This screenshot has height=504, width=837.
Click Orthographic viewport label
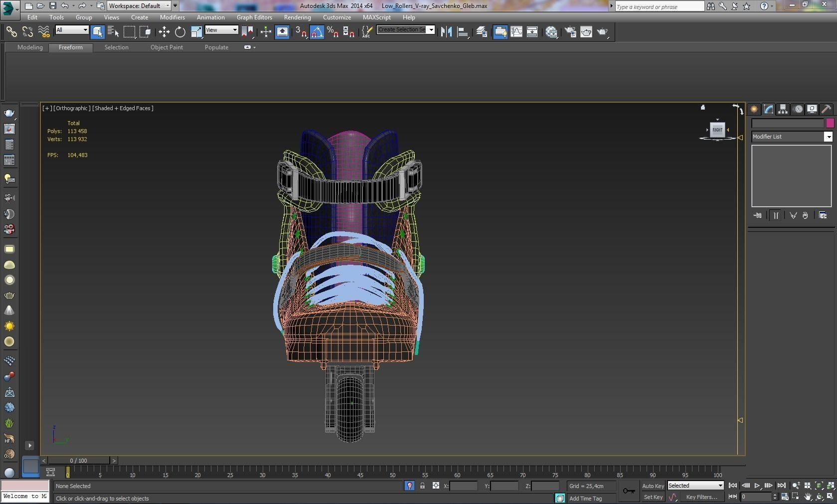[x=72, y=108]
